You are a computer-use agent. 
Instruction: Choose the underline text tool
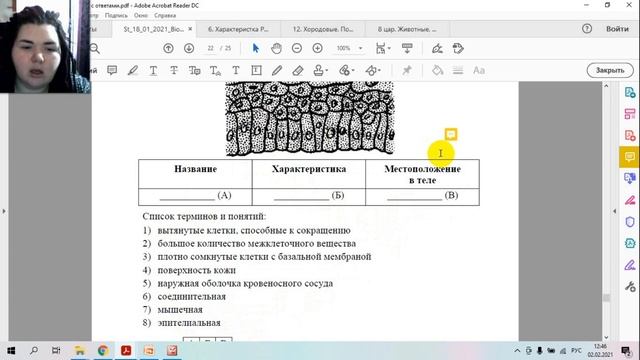pos(153,71)
